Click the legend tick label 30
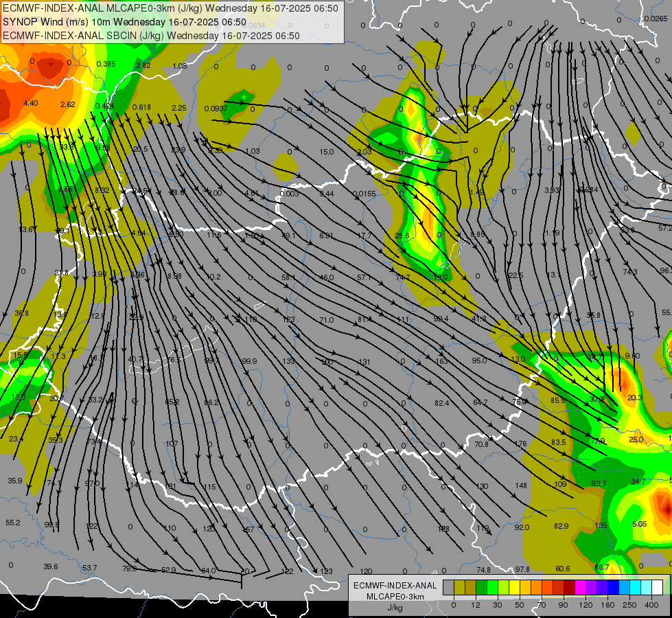 pyautogui.click(x=498, y=605)
